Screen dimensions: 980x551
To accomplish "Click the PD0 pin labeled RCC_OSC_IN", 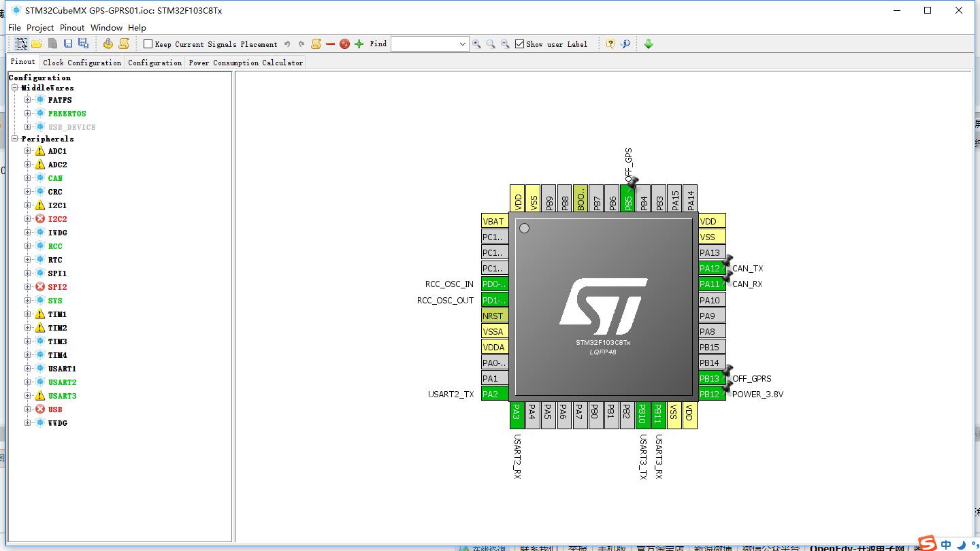I will pos(495,284).
